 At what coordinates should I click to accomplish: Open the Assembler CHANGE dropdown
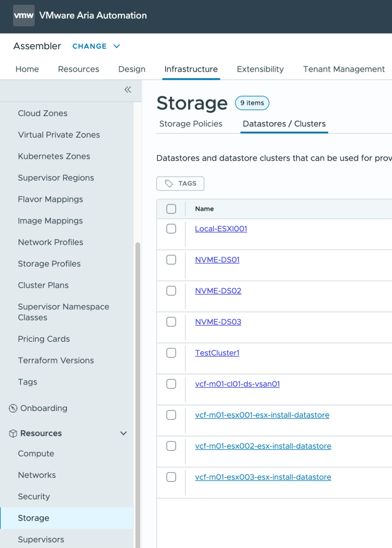96,47
